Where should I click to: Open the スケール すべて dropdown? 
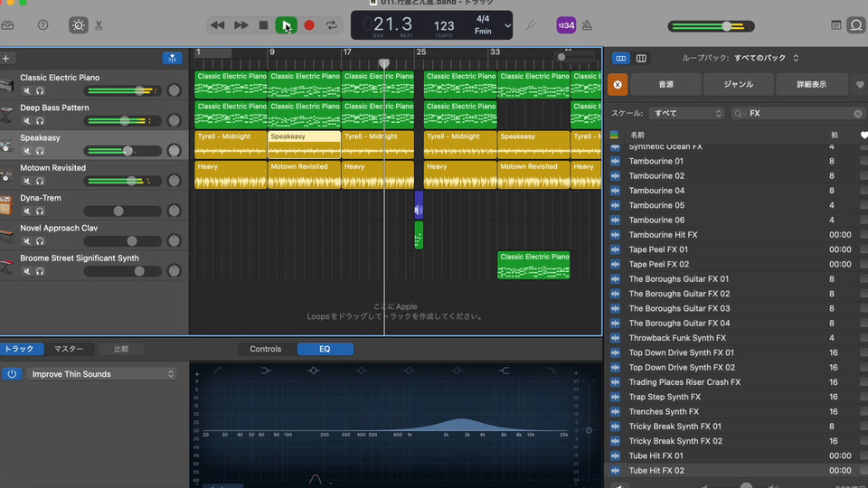coord(686,114)
